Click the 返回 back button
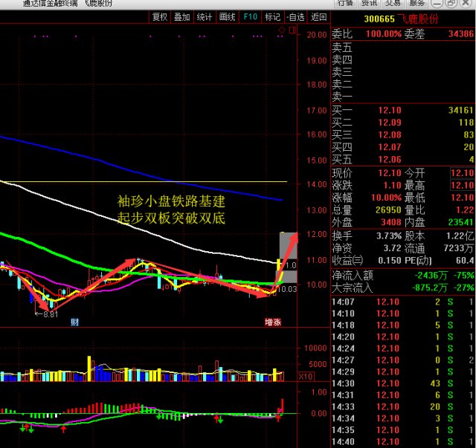476x448 pixels. [318, 17]
